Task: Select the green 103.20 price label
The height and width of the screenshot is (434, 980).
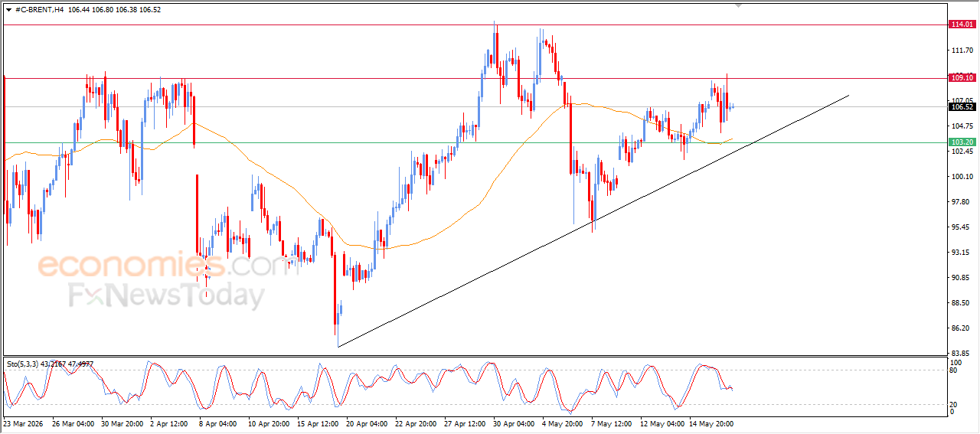Action: [962, 142]
